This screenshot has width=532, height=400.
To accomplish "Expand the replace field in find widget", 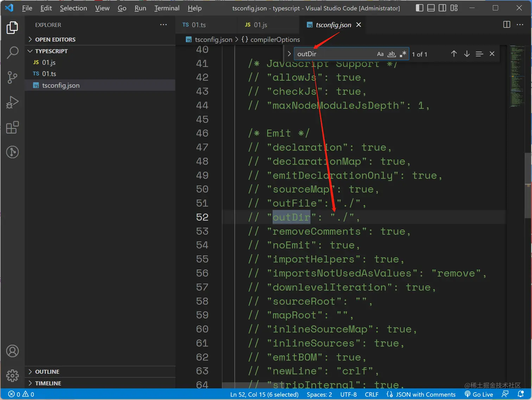I will coord(289,54).
